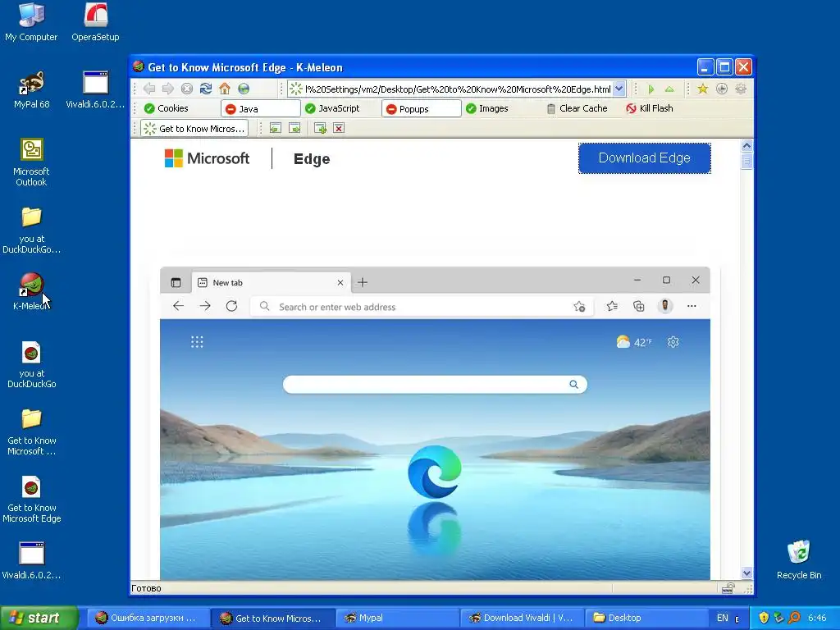
Task: Open the Windows Start button
Action: point(39,618)
